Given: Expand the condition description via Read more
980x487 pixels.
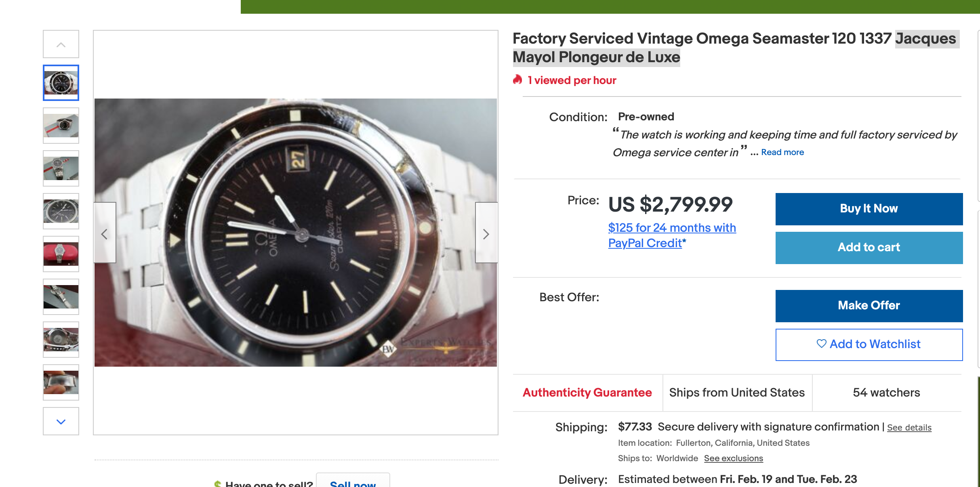Looking at the screenshot, I should tap(782, 152).
